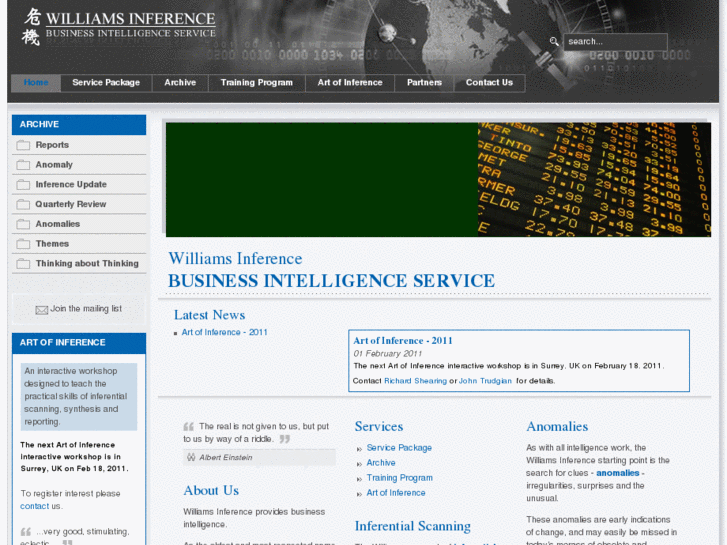Click the Service Package arrow bullet

click(359, 449)
